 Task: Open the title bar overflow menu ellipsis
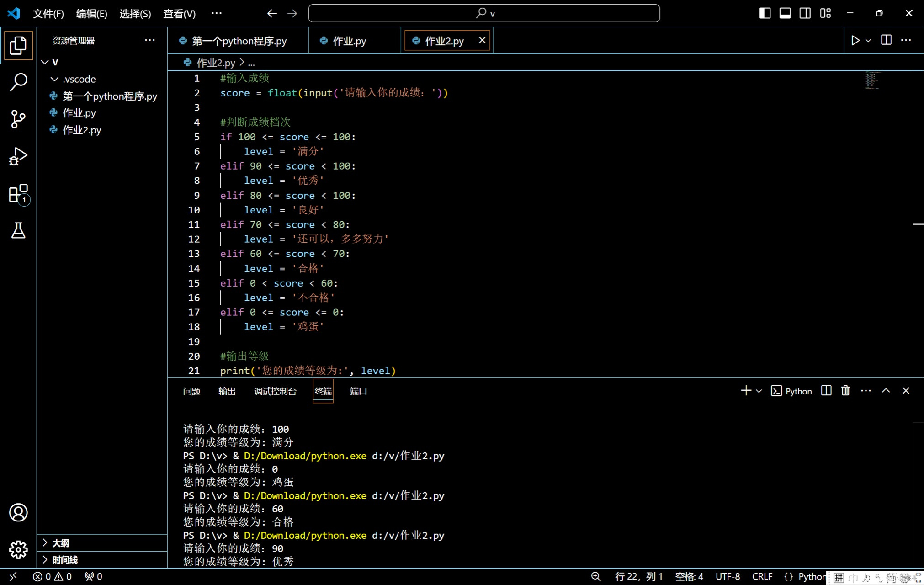(x=217, y=13)
